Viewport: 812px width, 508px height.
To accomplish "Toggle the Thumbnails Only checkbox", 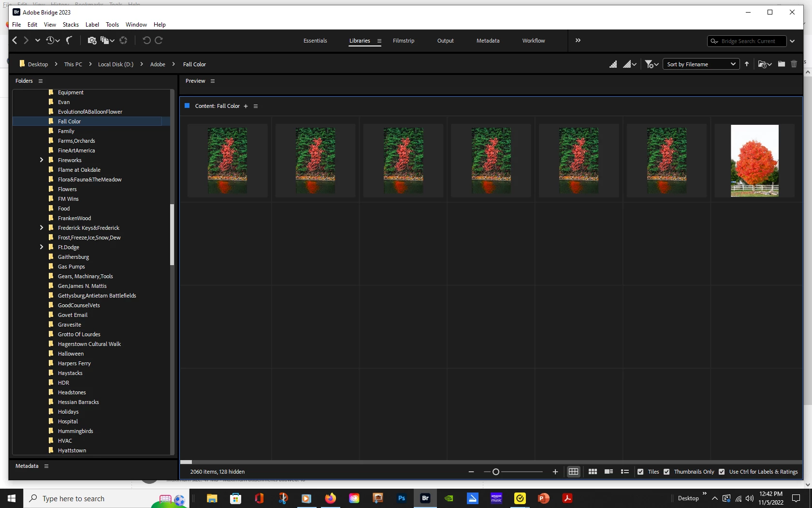I will [x=667, y=472].
